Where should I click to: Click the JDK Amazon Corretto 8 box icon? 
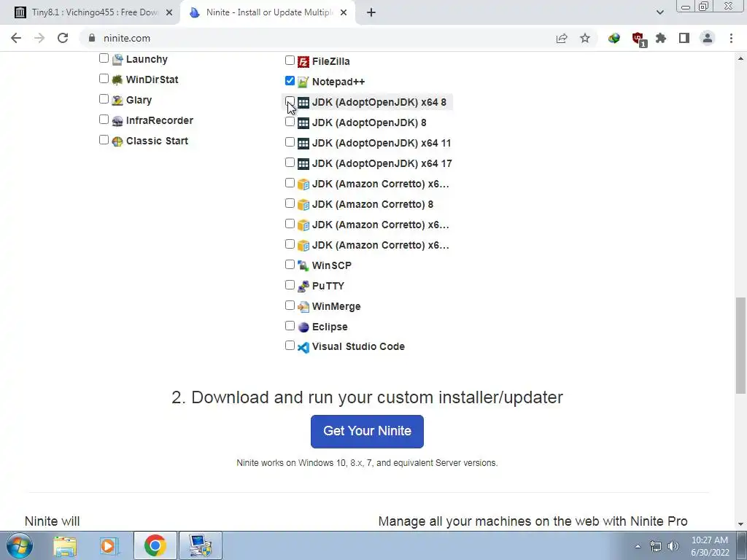[303, 205]
